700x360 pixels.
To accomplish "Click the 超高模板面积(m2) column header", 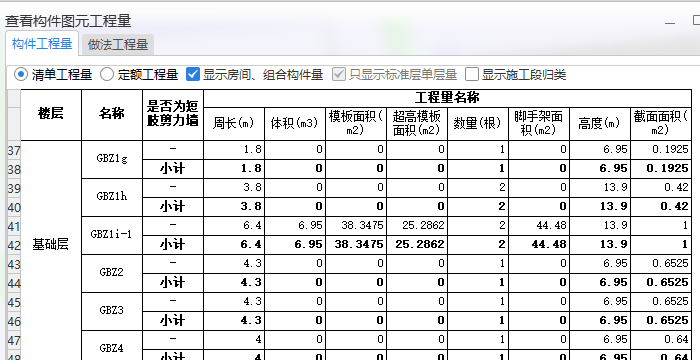I will [417, 124].
